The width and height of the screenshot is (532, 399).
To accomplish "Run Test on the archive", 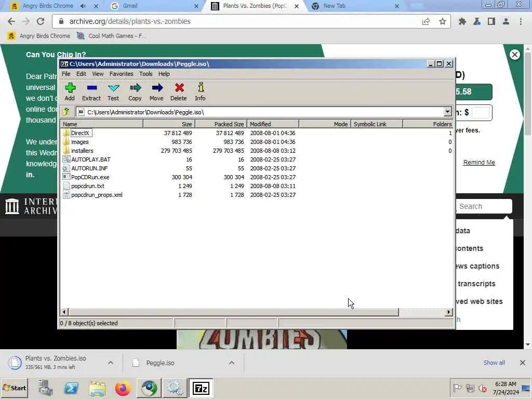I will tap(113, 91).
